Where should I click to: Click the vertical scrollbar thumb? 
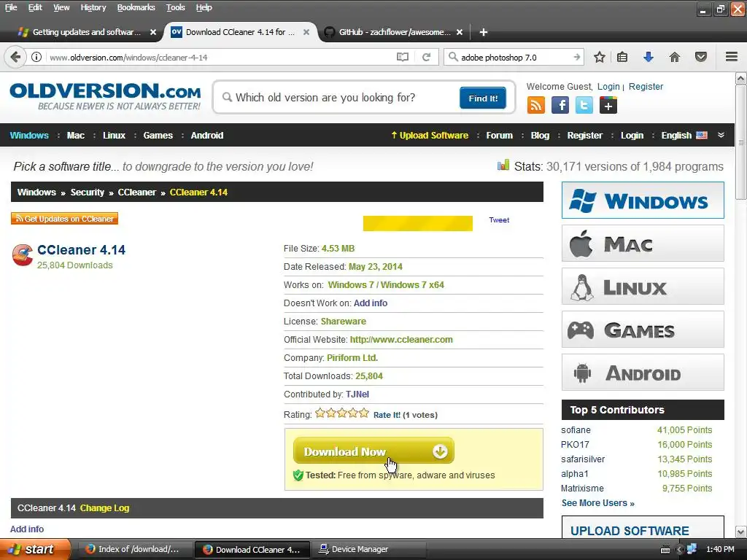(741, 142)
